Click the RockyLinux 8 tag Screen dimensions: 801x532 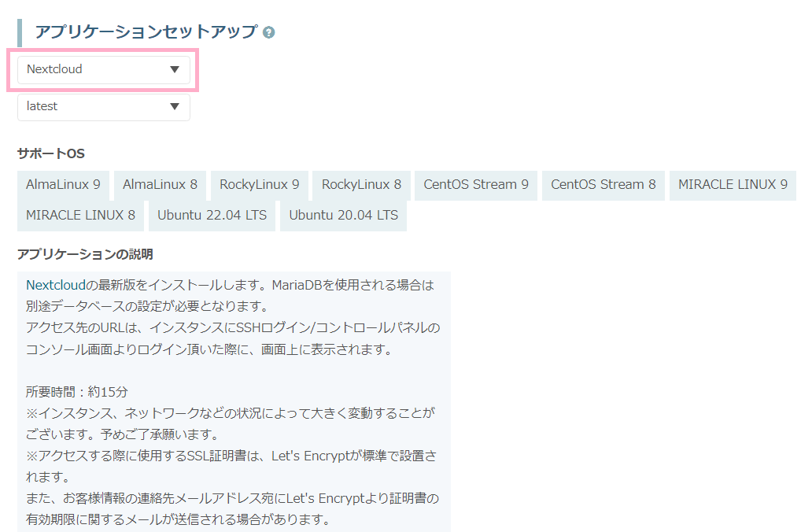click(x=361, y=185)
